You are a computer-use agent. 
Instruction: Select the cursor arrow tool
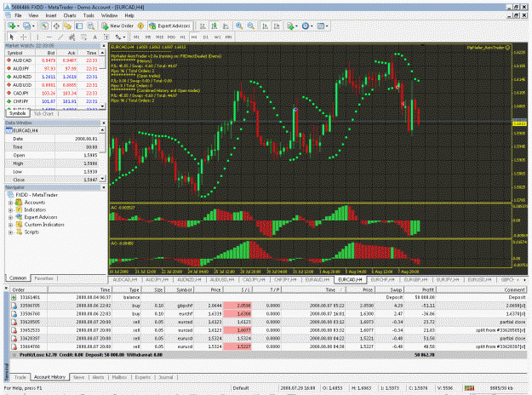coord(12,37)
